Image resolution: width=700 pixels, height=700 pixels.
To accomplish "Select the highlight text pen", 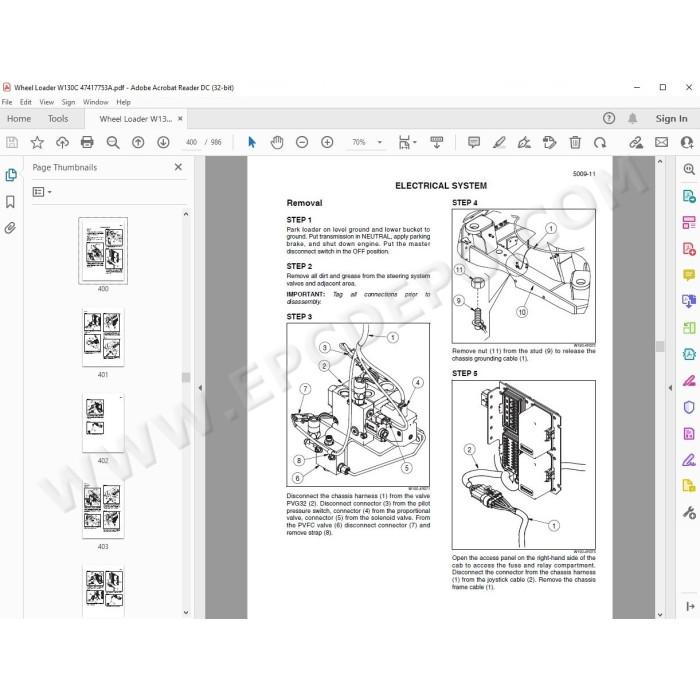I will point(499,142).
